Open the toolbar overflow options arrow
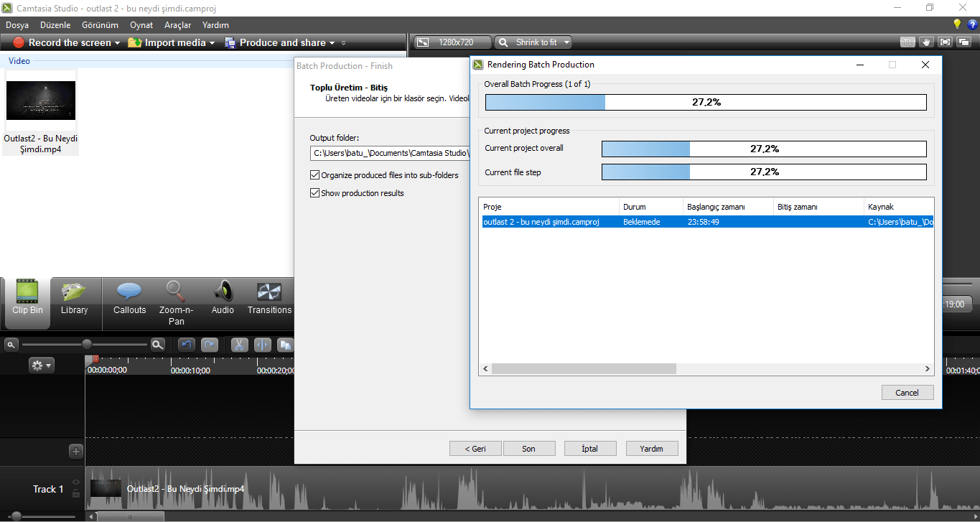This screenshot has width=980, height=522. (344, 43)
